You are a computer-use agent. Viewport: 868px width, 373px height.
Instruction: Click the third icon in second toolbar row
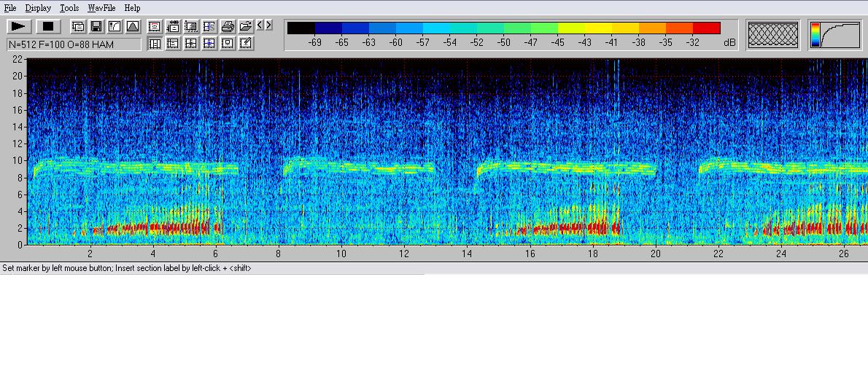[x=191, y=43]
